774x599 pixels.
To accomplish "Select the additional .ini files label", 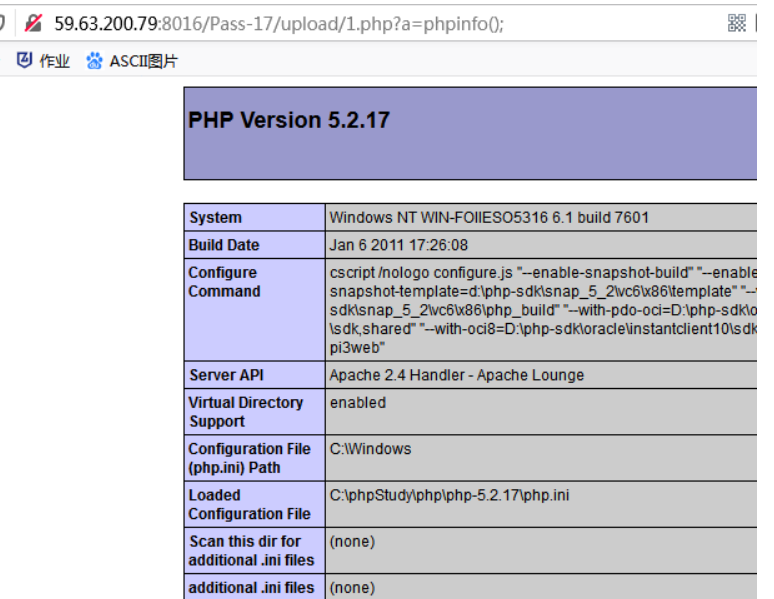I will tap(251, 588).
